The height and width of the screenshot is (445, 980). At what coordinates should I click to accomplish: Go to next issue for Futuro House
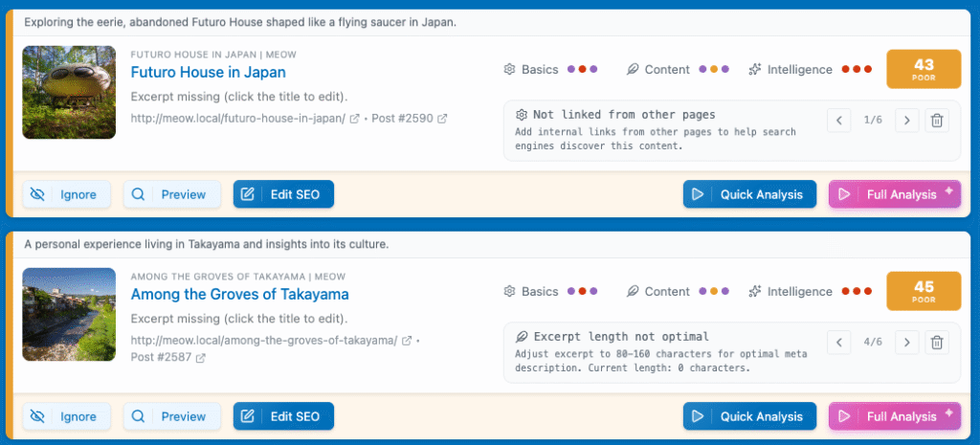tap(906, 121)
